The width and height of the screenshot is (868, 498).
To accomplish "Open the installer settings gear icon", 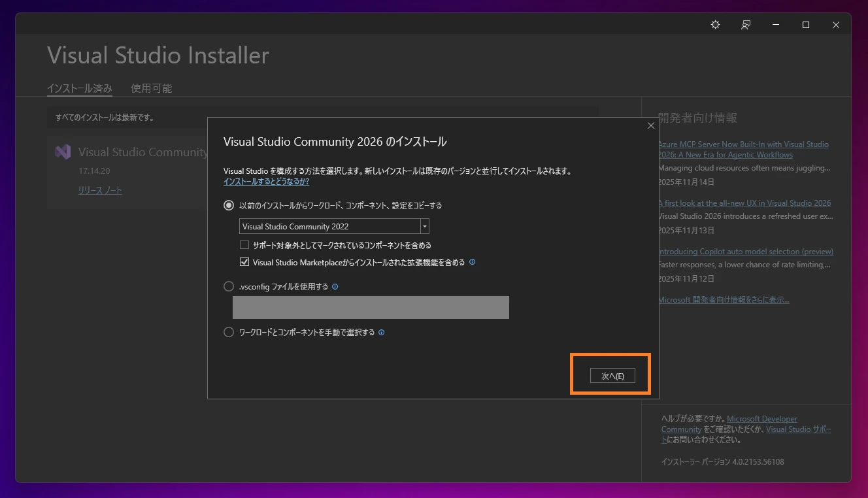I will coord(714,24).
